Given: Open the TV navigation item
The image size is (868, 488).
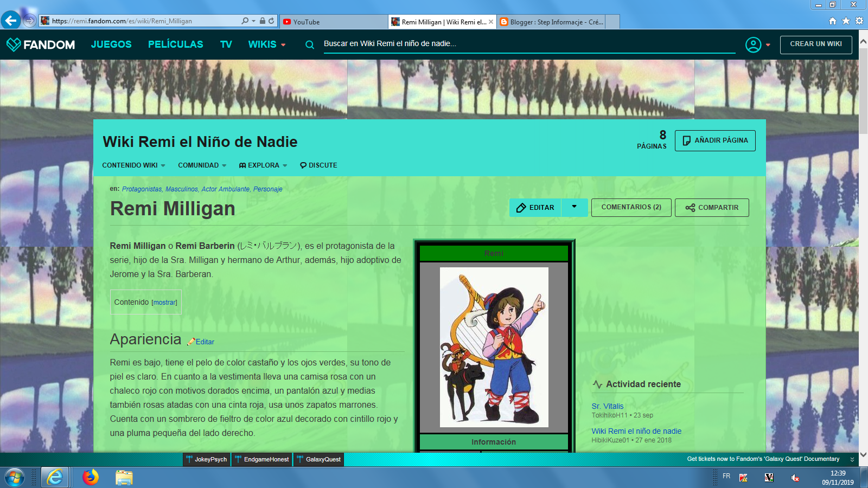Looking at the screenshot, I should pyautogui.click(x=226, y=44).
